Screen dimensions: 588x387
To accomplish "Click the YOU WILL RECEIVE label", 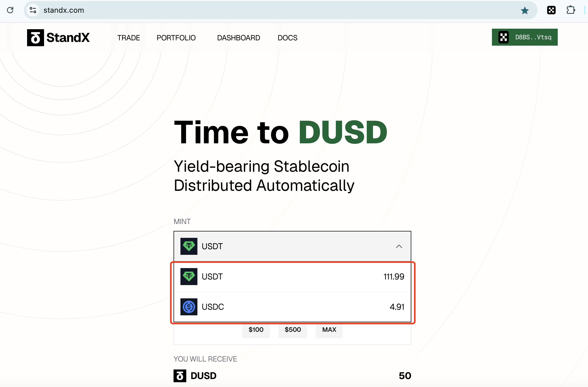I will 205,359.
